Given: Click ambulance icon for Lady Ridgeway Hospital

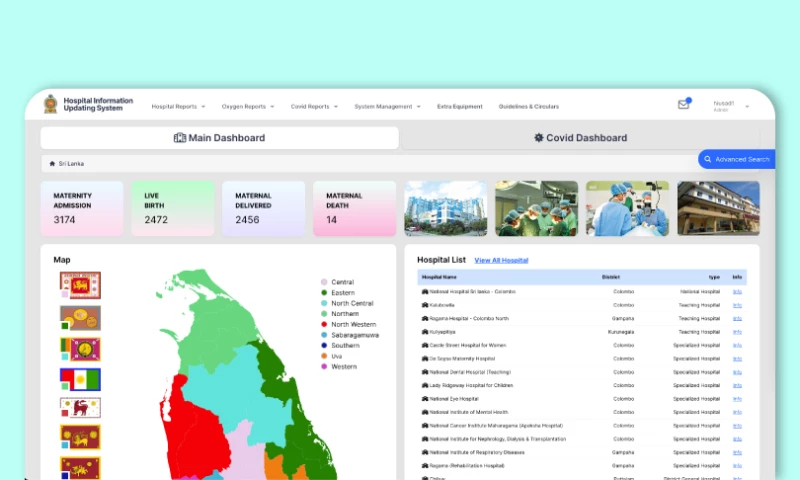Looking at the screenshot, I should point(424,385).
